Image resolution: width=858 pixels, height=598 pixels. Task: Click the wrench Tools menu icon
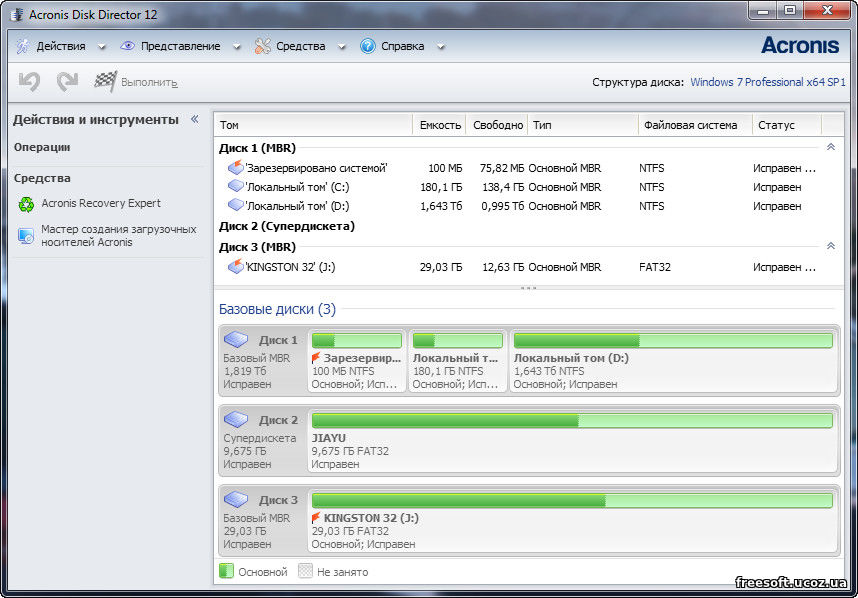click(263, 47)
